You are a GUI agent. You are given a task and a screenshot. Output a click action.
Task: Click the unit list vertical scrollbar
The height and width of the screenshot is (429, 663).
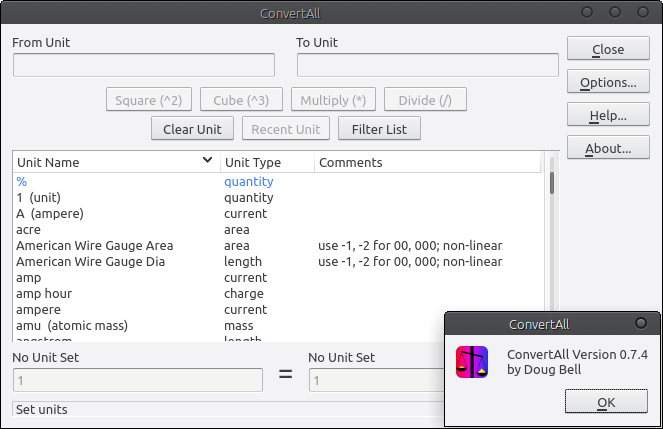coord(551,250)
